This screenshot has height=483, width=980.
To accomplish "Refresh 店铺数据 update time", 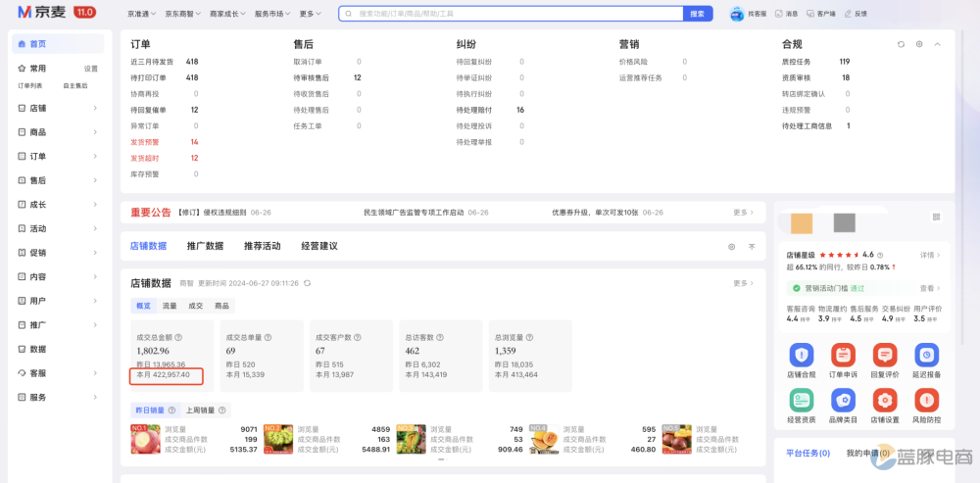I will [x=307, y=284].
